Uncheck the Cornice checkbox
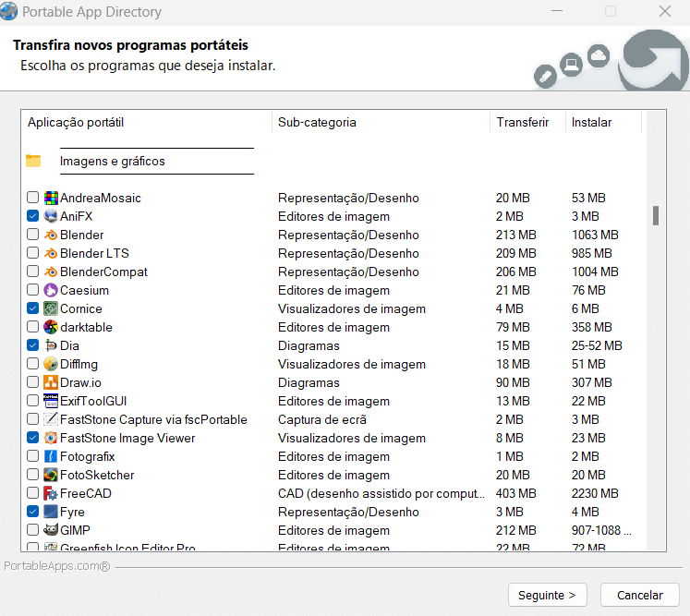This screenshot has height=616, width=690. pos(32,308)
